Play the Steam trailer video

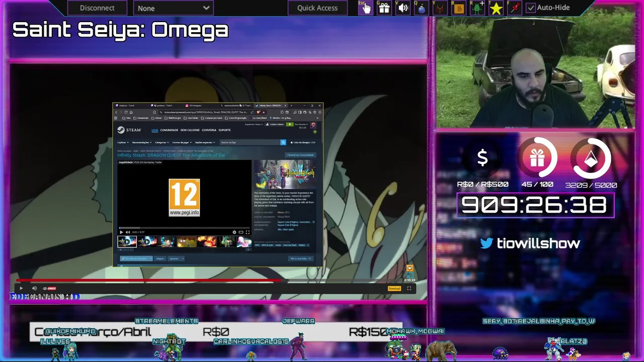point(121,232)
